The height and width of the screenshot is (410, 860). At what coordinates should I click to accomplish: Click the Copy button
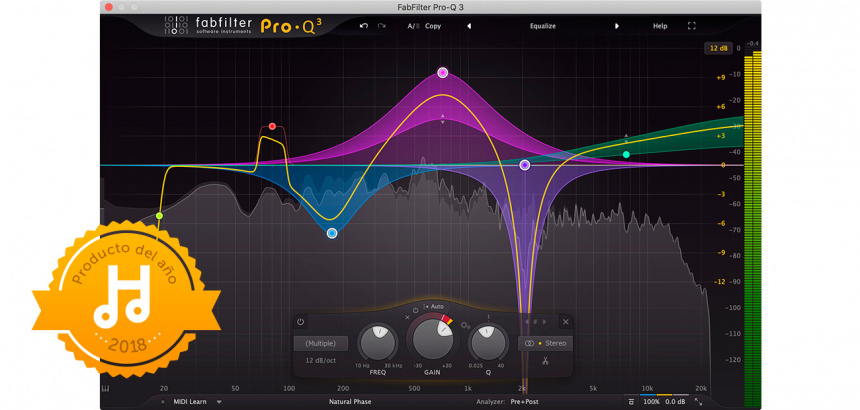tap(433, 26)
